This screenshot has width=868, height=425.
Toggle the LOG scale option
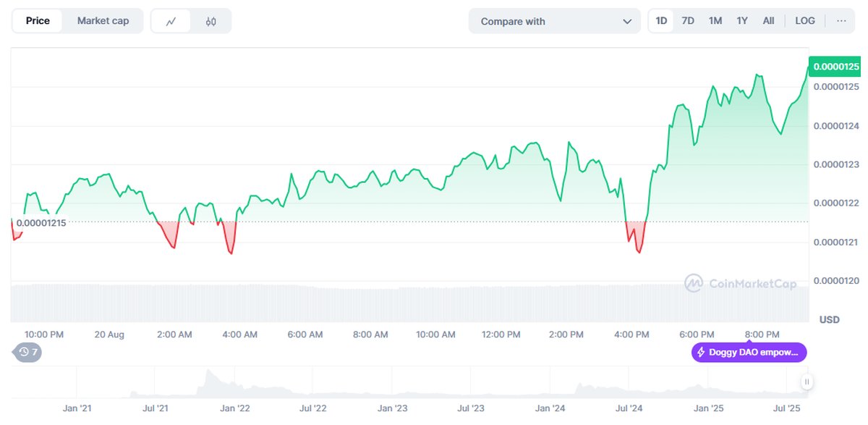(805, 21)
